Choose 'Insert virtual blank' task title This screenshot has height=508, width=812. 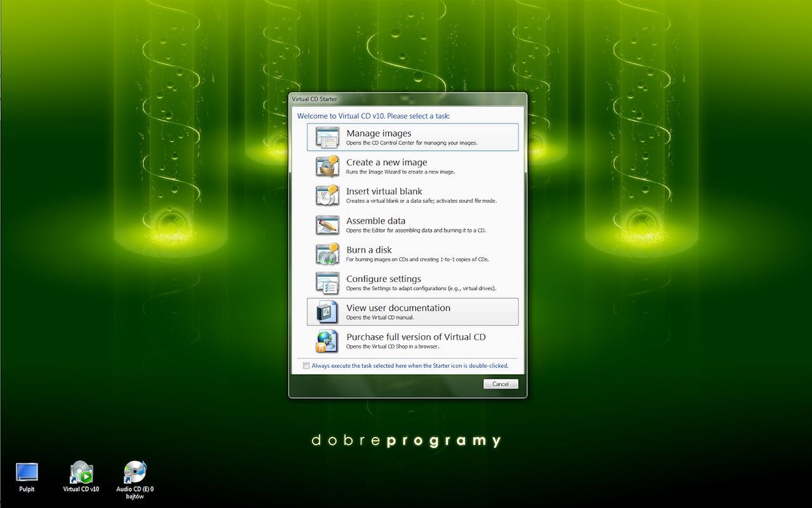point(384,191)
